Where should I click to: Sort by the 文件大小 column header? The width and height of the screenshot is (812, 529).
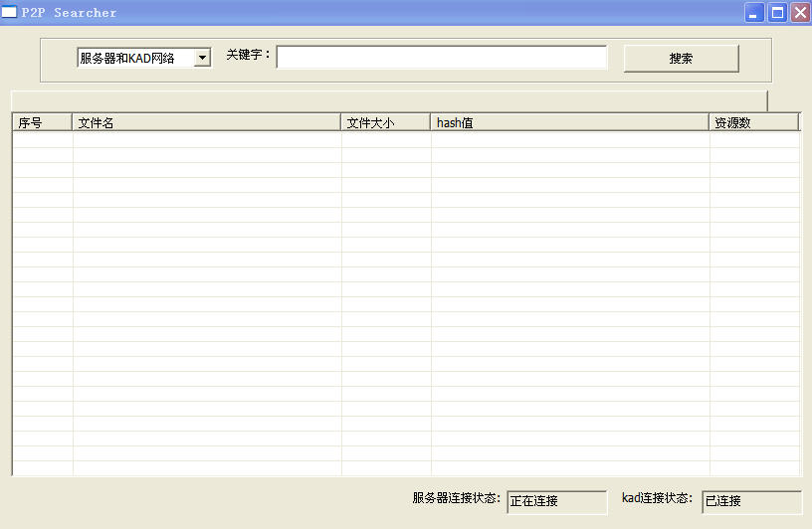(x=385, y=122)
